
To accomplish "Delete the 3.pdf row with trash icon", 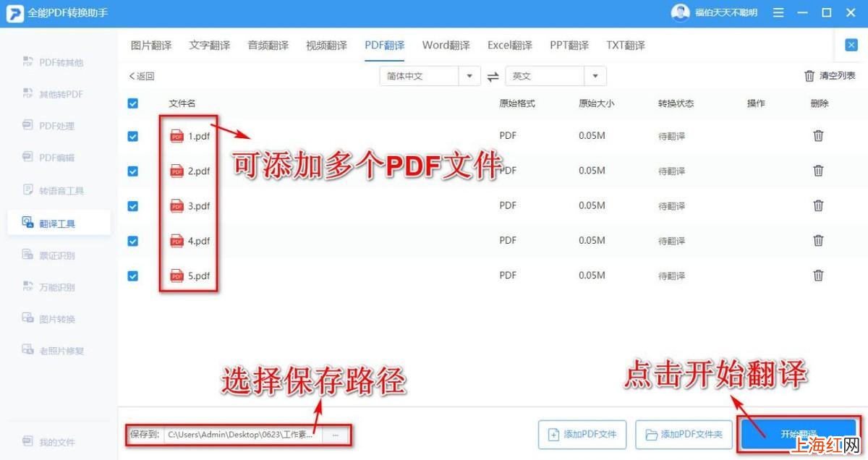I will click(x=818, y=205).
